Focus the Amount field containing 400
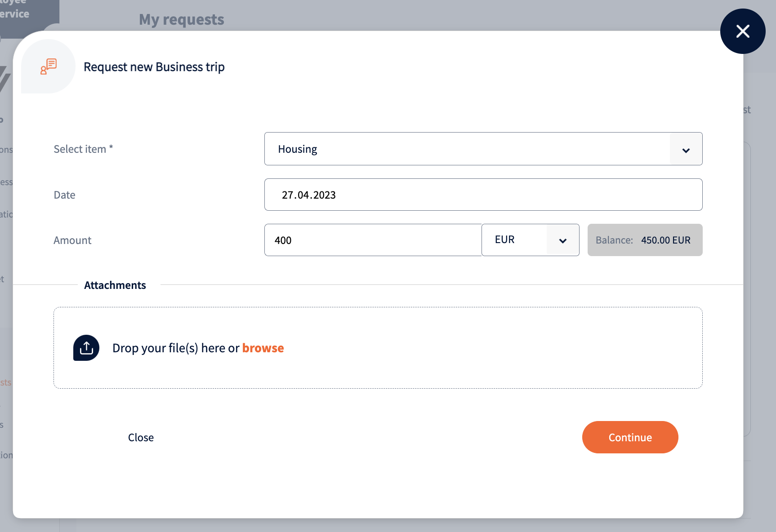Viewport: 776px width, 532px height. pyautogui.click(x=372, y=240)
